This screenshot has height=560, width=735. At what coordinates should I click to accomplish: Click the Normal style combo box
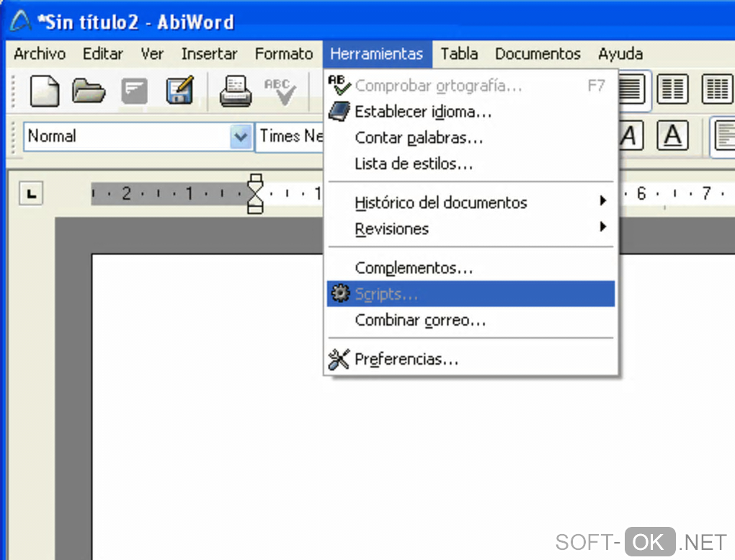coord(138,136)
